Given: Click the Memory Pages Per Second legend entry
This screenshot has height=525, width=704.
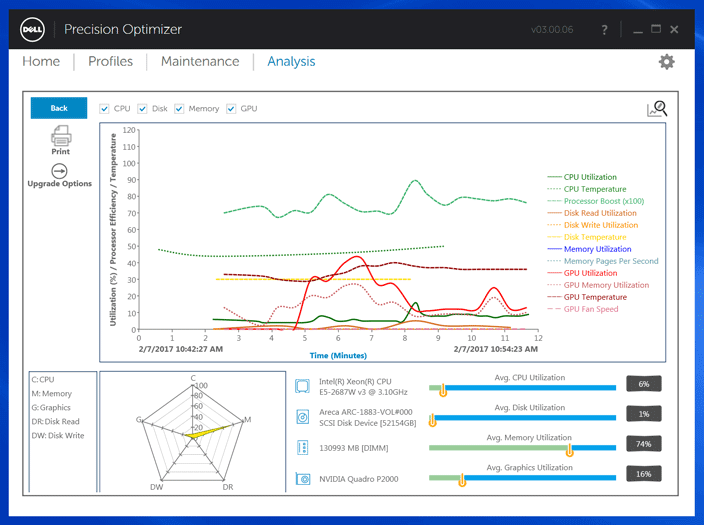Looking at the screenshot, I should point(603,261).
